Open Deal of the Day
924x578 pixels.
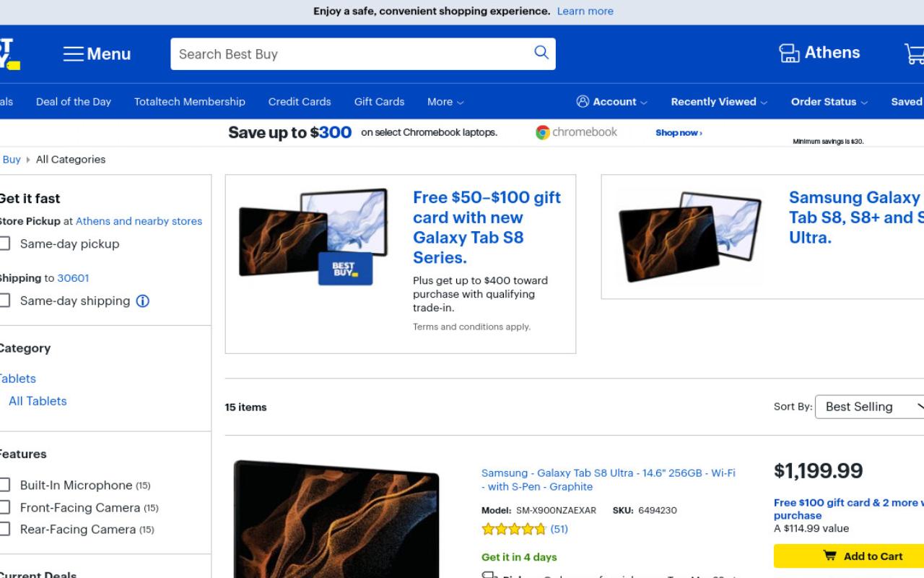(74, 102)
